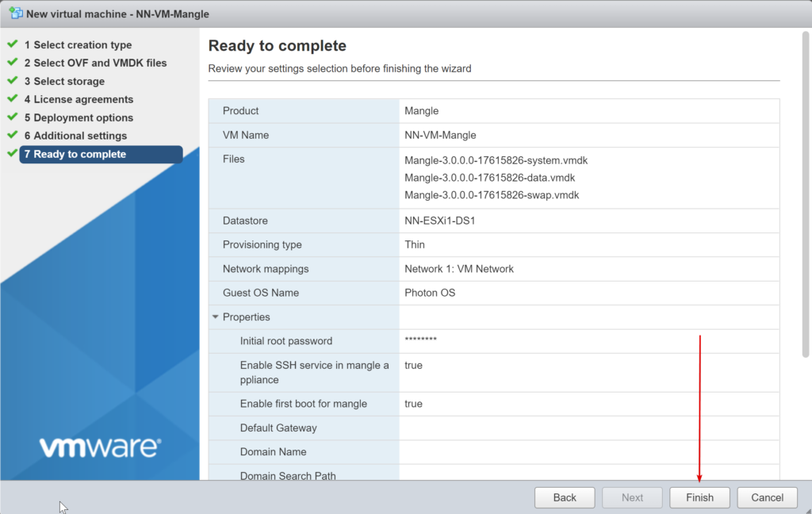The height and width of the screenshot is (514, 812).
Task: Click the green checkmark beside Deployment options
Action: [13, 117]
